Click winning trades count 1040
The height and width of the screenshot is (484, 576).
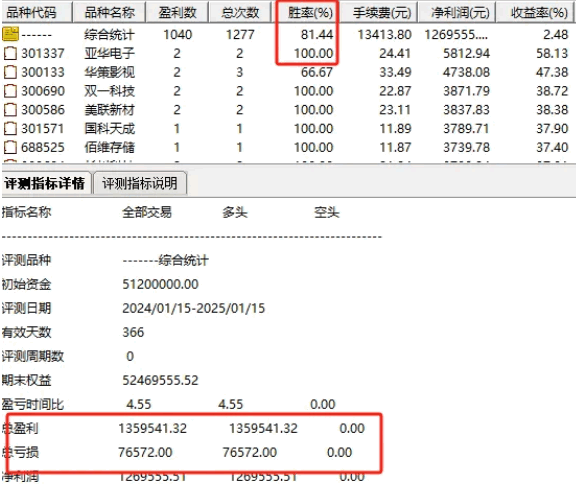(177, 35)
